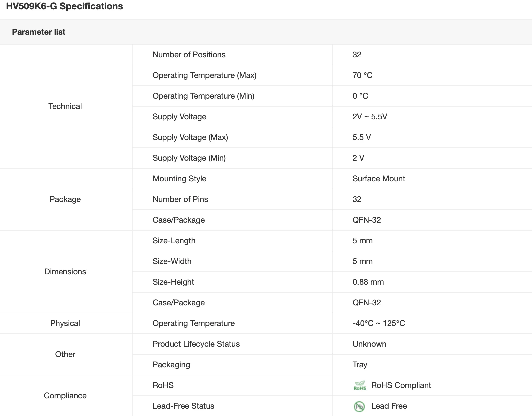Click the Lead Free value text
This screenshot has width=532, height=416.
point(389,406)
